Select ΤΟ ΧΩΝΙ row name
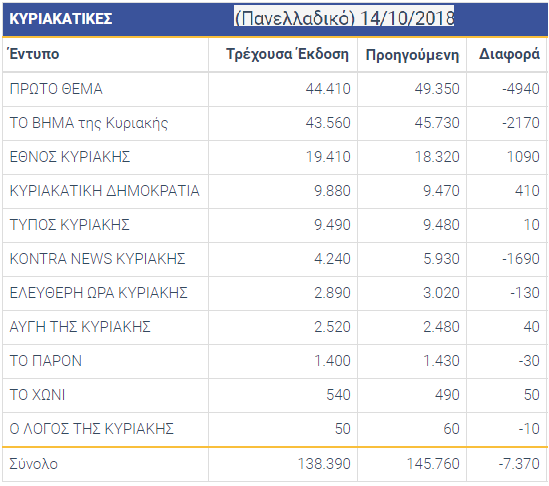Image resolution: width=549 pixels, height=486 pixels. coord(37,394)
